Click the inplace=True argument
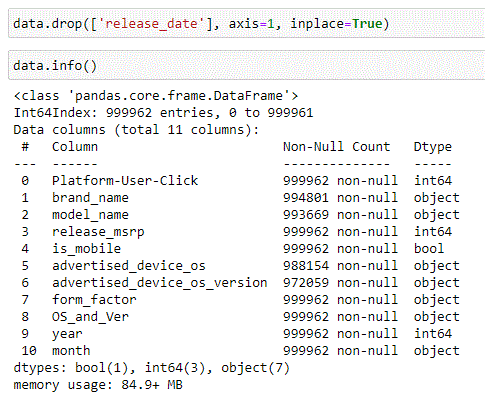The image size is (485, 402). tap(336, 24)
